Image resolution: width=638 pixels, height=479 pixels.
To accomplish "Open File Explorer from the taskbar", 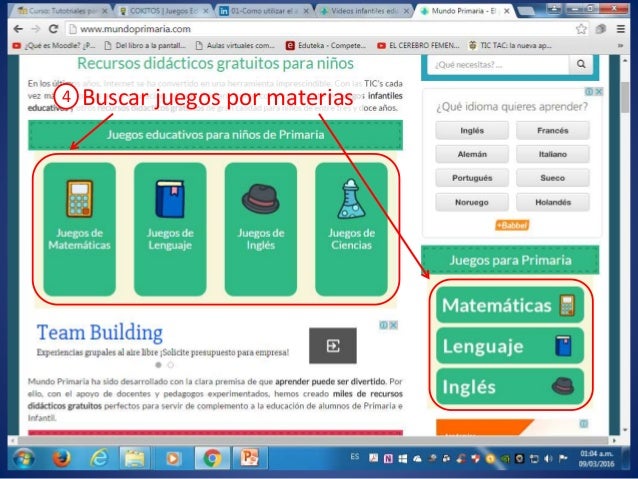I will [x=135, y=459].
